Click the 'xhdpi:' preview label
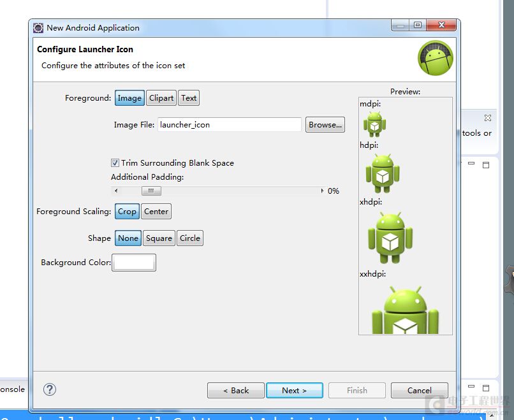This screenshot has width=514, height=420. point(371,202)
